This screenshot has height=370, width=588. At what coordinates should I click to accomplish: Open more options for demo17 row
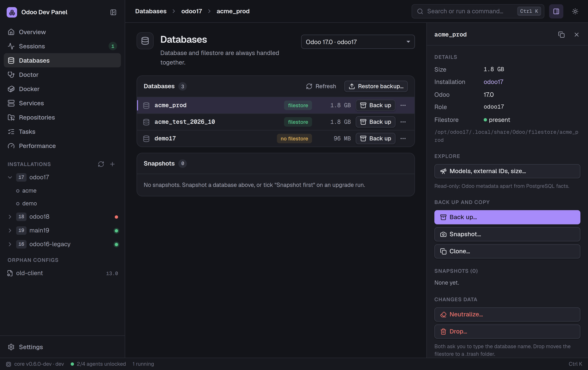click(x=403, y=139)
